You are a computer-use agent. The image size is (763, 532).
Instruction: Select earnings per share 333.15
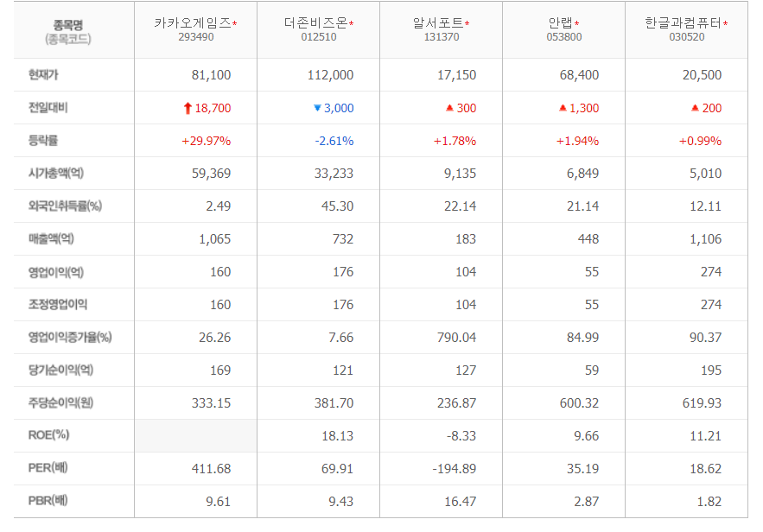click(211, 403)
